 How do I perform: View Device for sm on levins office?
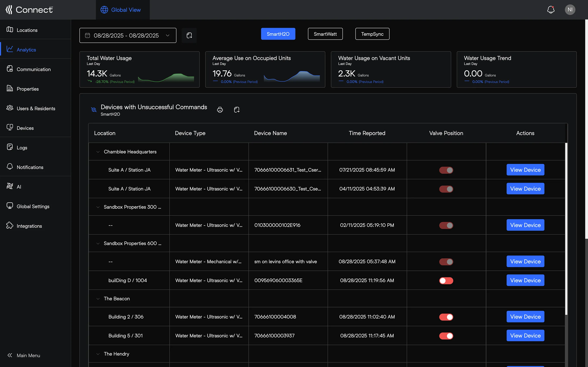click(525, 261)
